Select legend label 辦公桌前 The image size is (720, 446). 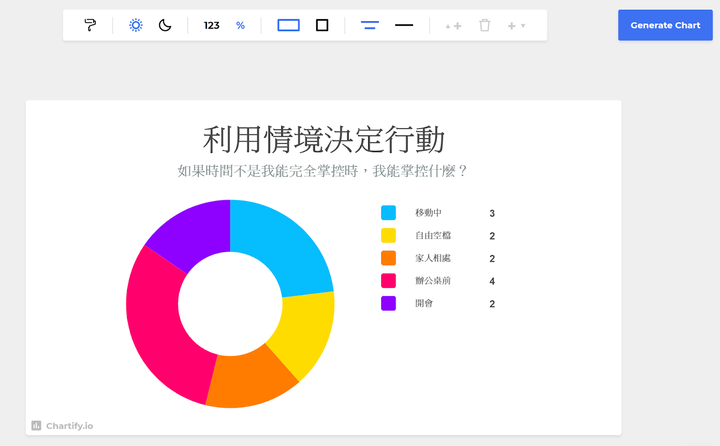(x=433, y=281)
